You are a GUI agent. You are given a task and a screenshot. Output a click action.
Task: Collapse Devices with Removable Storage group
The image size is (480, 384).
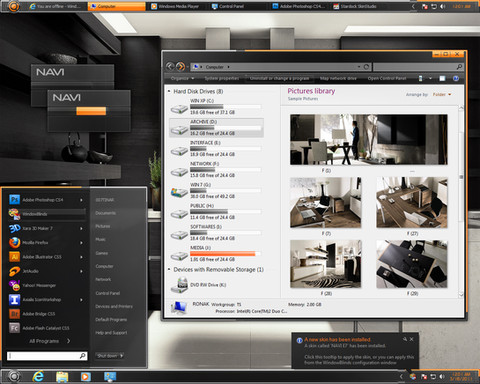pyautogui.click(x=169, y=269)
